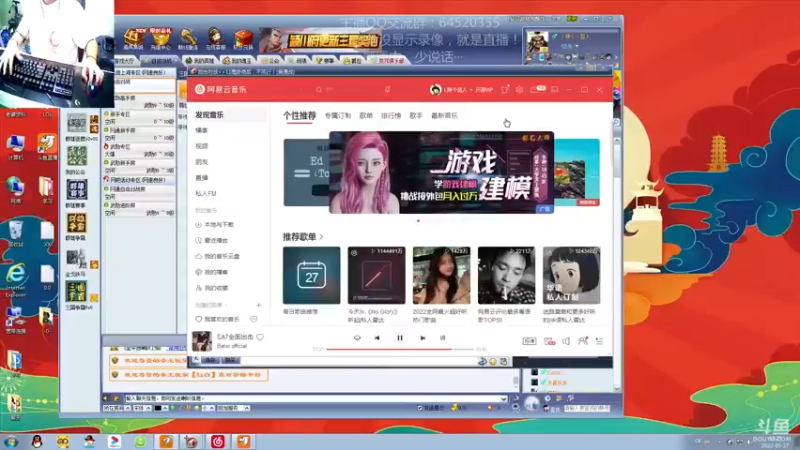The image size is (800, 450).
Task: Switch to NetEase Cloud Music in taskbar
Action: click(217, 441)
